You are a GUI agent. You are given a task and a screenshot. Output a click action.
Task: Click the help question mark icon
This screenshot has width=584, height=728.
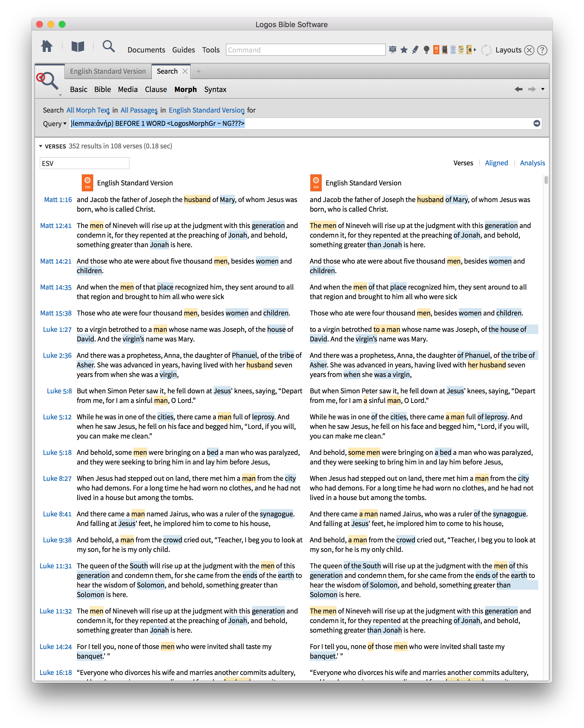(542, 50)
